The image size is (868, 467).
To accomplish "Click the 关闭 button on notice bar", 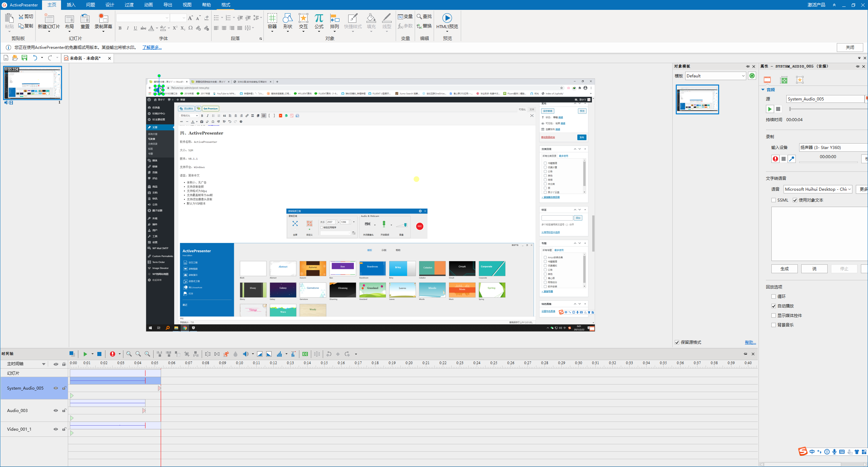I will tap(850, 47).
